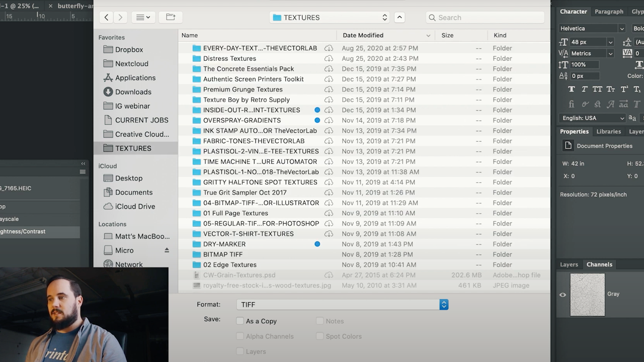Open Applications in the sidebar
644x362 pixels.
[x=135, y=77]
